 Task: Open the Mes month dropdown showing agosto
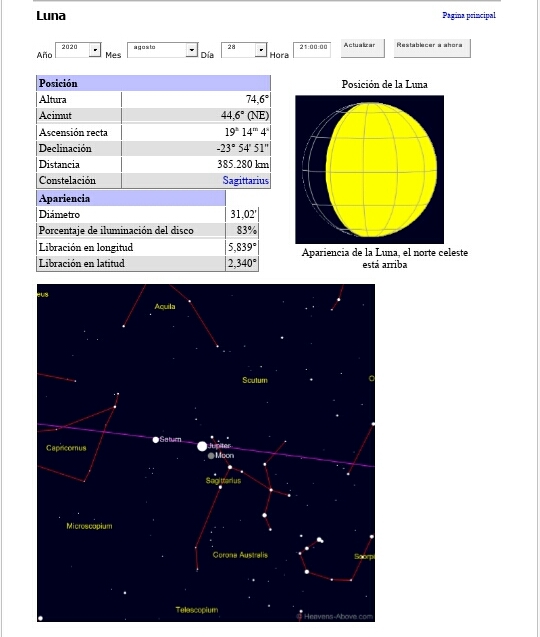pyautogui.click(x=163, y=50)
